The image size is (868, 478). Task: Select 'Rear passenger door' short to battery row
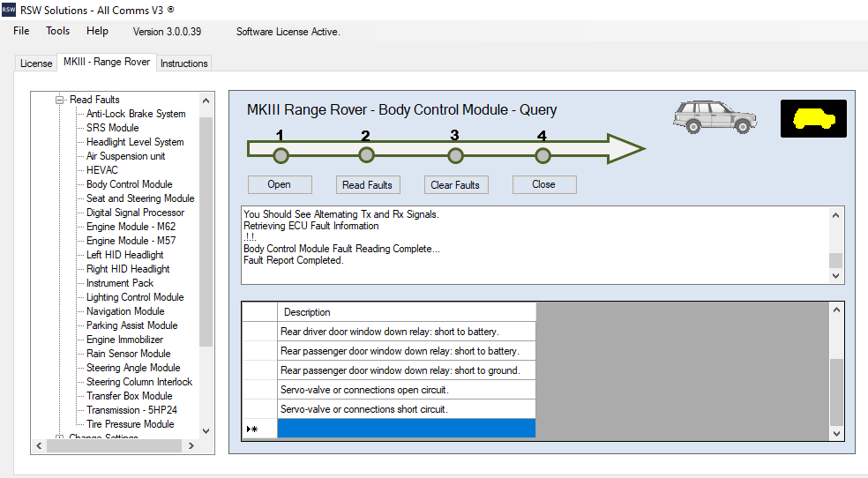click(x=407, y=351)
